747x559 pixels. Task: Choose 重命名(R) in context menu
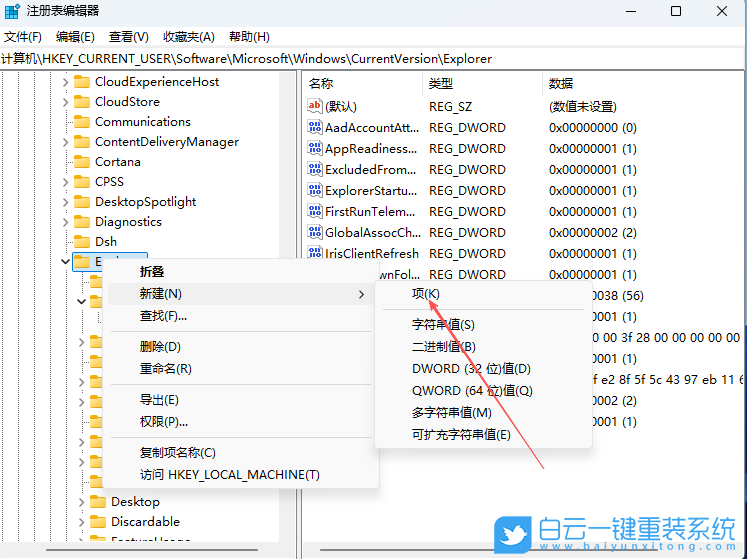241,368
